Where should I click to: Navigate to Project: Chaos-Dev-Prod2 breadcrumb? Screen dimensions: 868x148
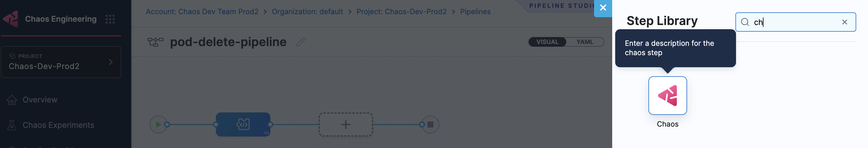pyautogui.click(x=401, y=12)
